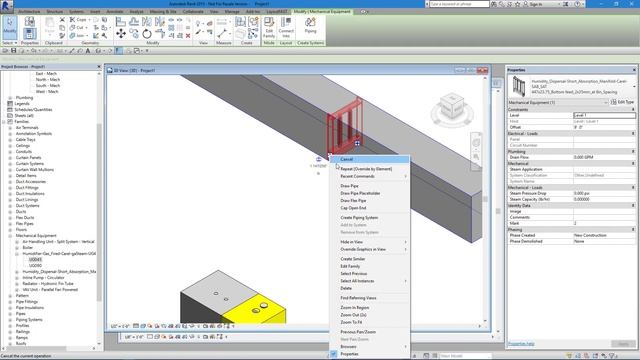Click the Connect Into tool
640x360 pixels.
coord(286,27)
